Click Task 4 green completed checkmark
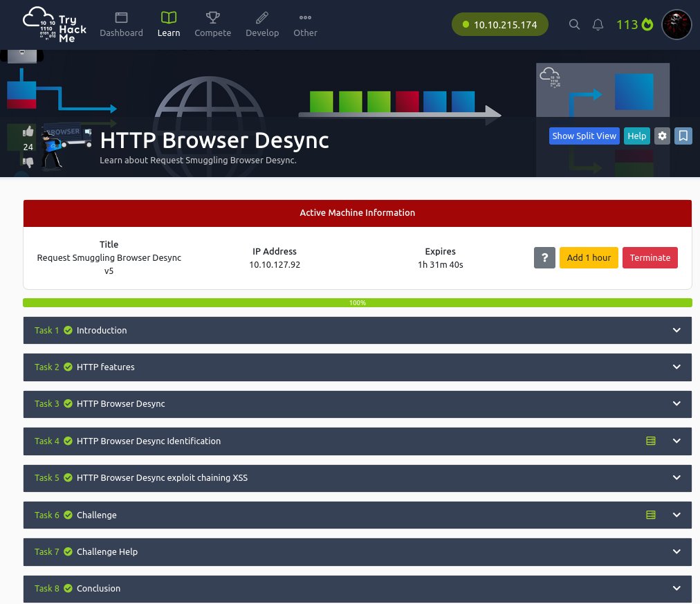 [x=68, y=441]
